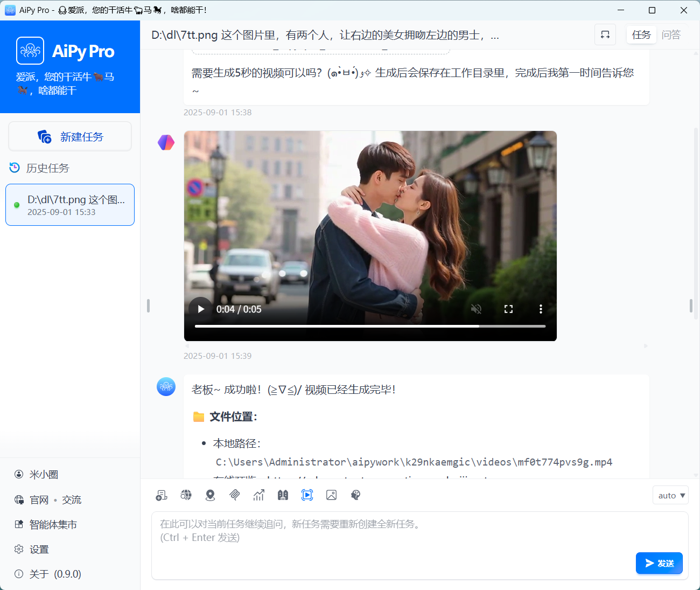Click the 新建任务 button

coord(70,137)
